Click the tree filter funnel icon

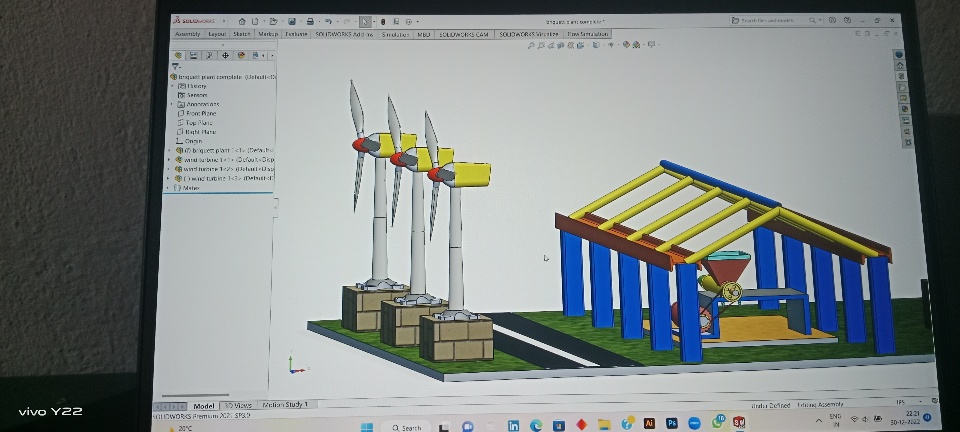tap(176, 66)
